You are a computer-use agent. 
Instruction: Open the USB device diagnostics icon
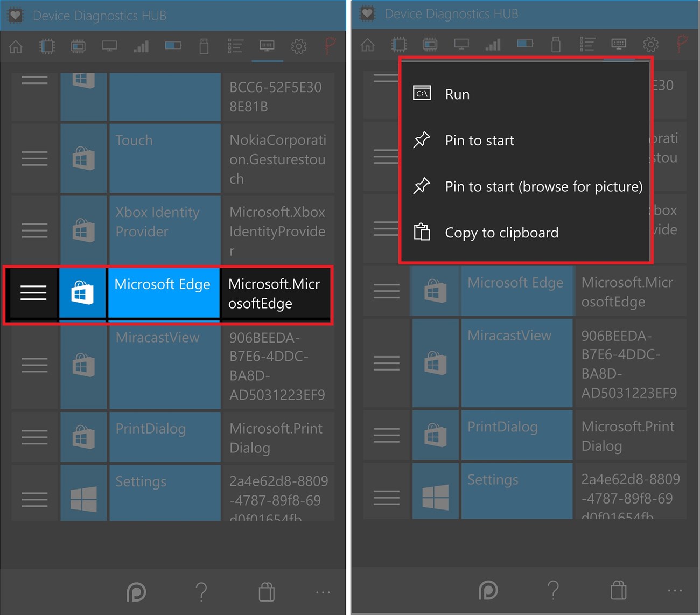pyautogui.click(x=204, y=47)
